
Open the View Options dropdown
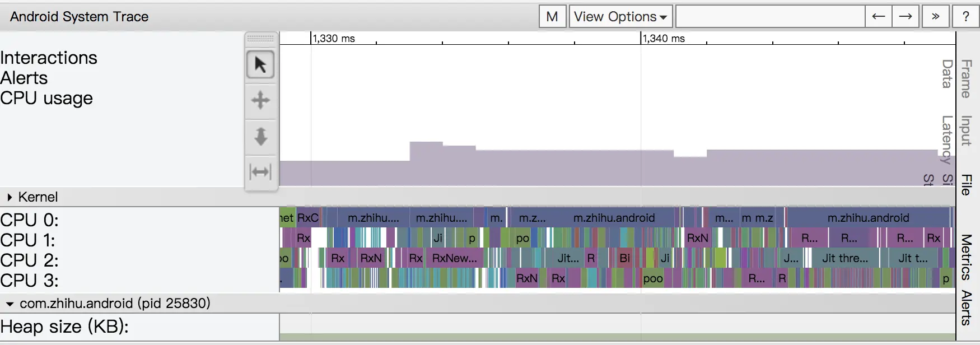click(x=620, y=16)
